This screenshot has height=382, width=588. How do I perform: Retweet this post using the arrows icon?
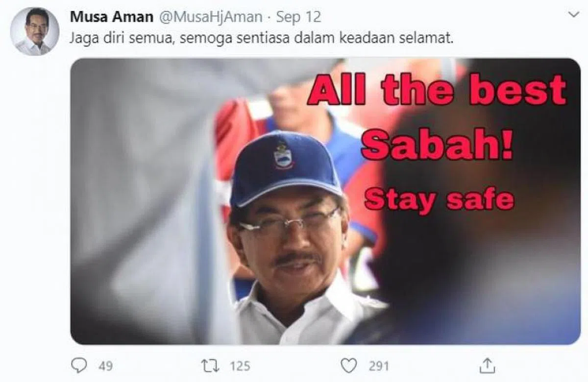click(211, 365)
